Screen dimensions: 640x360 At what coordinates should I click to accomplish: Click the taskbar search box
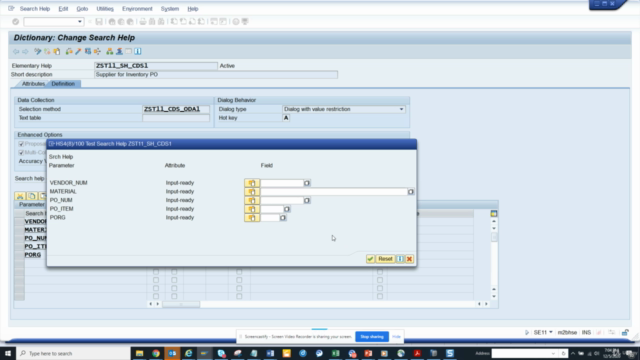[x=73, y=353]
